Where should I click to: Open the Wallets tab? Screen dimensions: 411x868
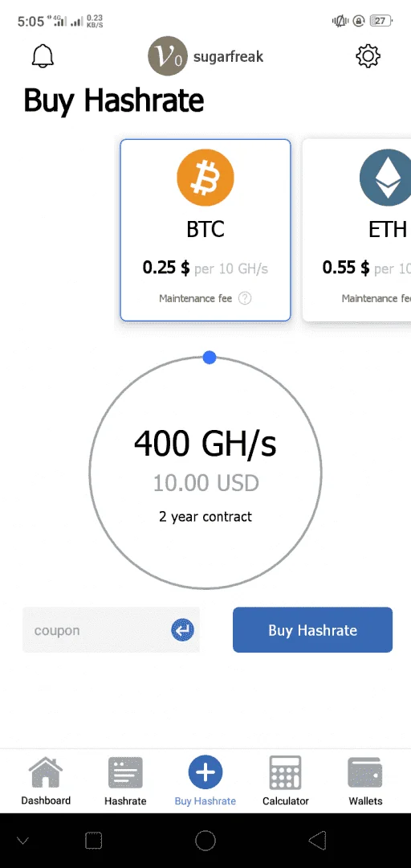[365, 780]
